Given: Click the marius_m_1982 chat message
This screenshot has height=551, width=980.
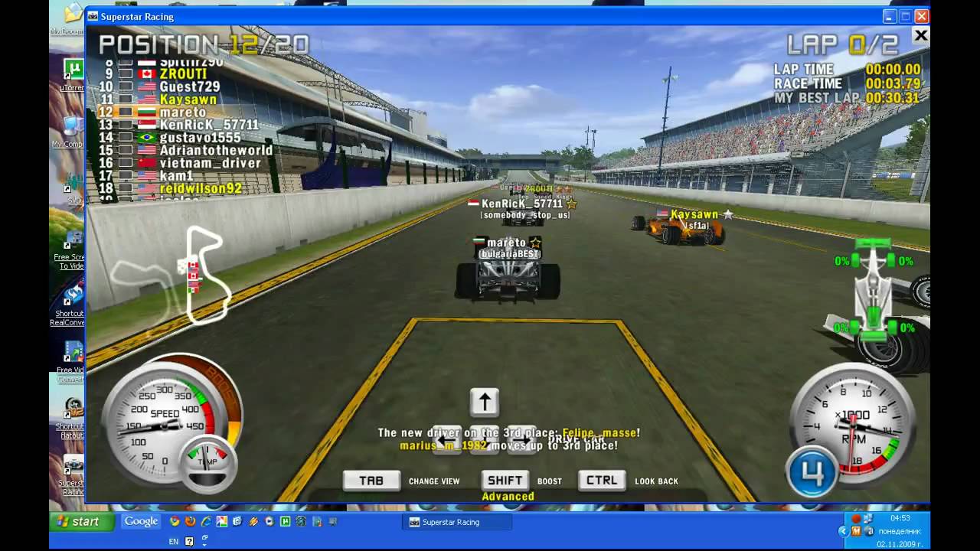Looking at the screenshot, I should point(508,445).
